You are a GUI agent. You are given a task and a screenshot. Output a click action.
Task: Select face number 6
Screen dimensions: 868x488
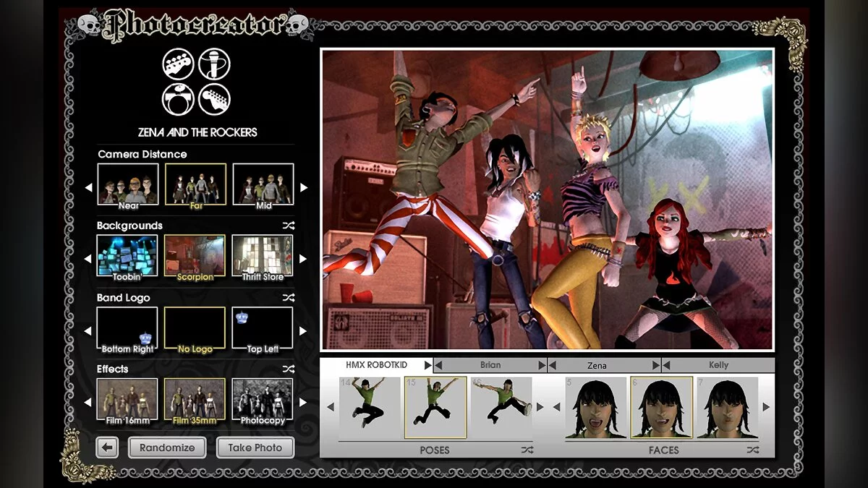[x=662, y=407]
